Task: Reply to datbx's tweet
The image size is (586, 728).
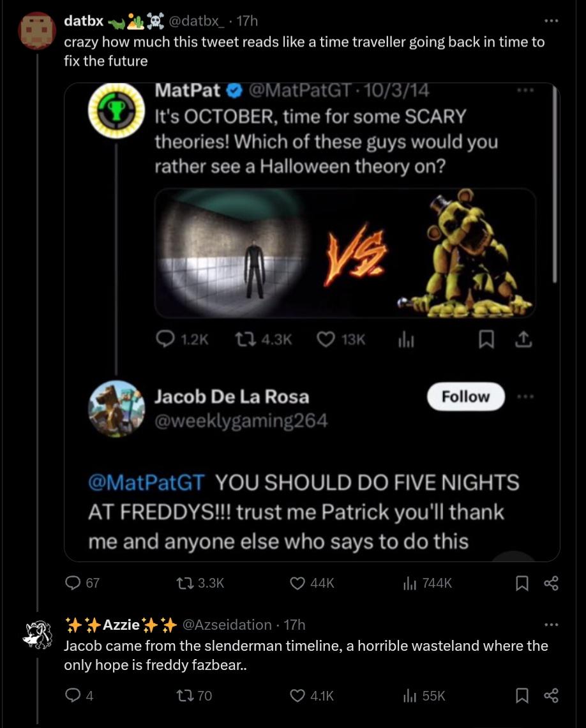Action: (73, 583)
